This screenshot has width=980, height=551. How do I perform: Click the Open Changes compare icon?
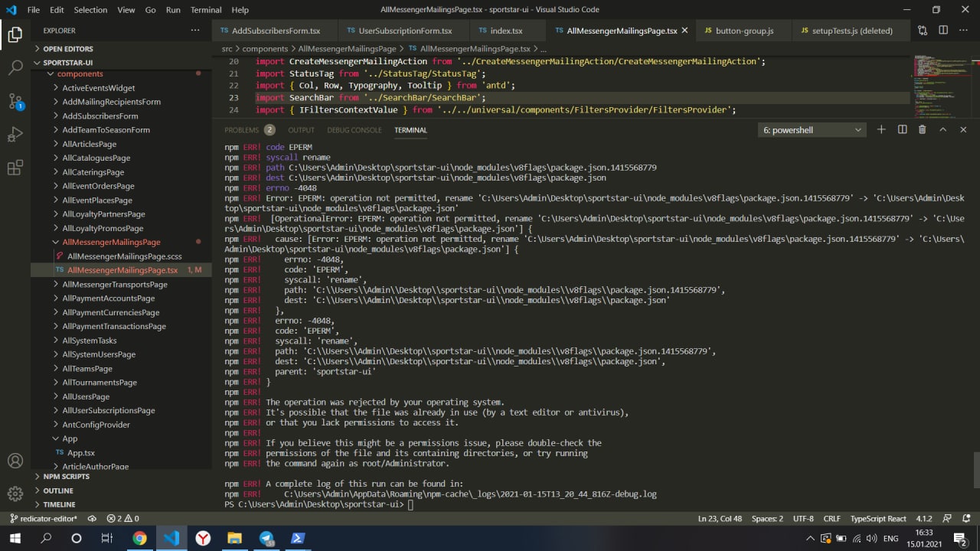[923, 31]
